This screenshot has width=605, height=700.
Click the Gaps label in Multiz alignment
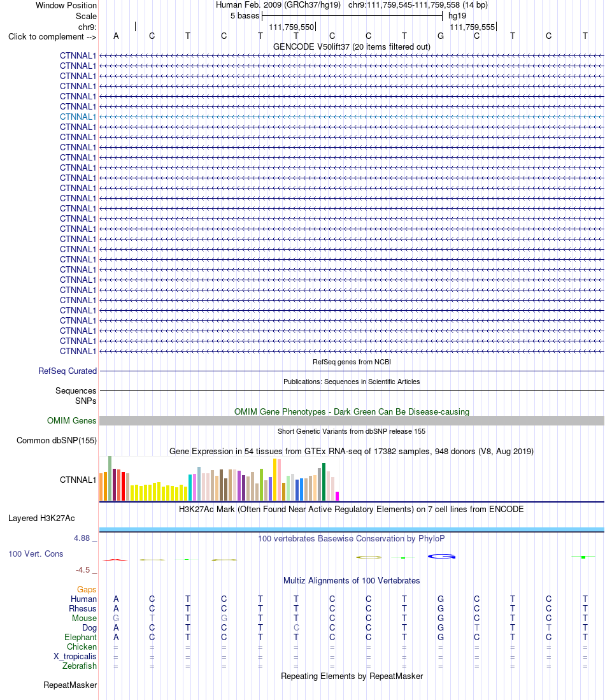pos(87,589)
